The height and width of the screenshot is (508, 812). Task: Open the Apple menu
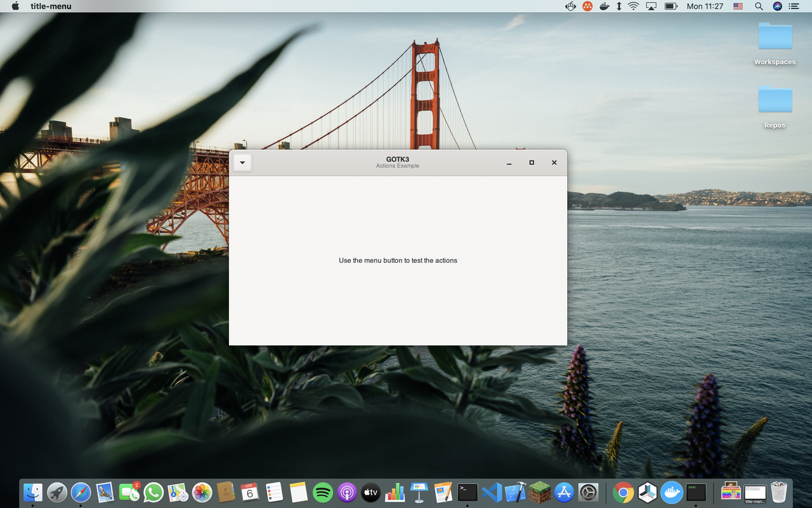click(x=15, y=6)
